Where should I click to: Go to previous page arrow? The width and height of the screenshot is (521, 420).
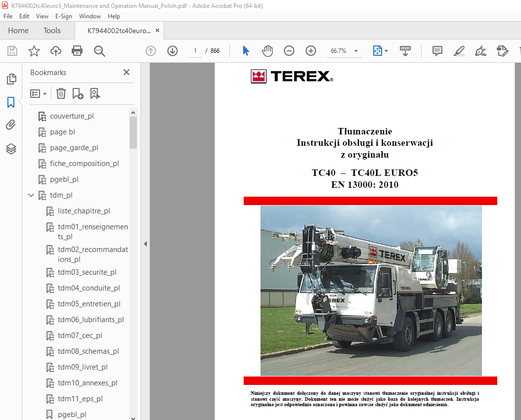click(x=151, y=51)
